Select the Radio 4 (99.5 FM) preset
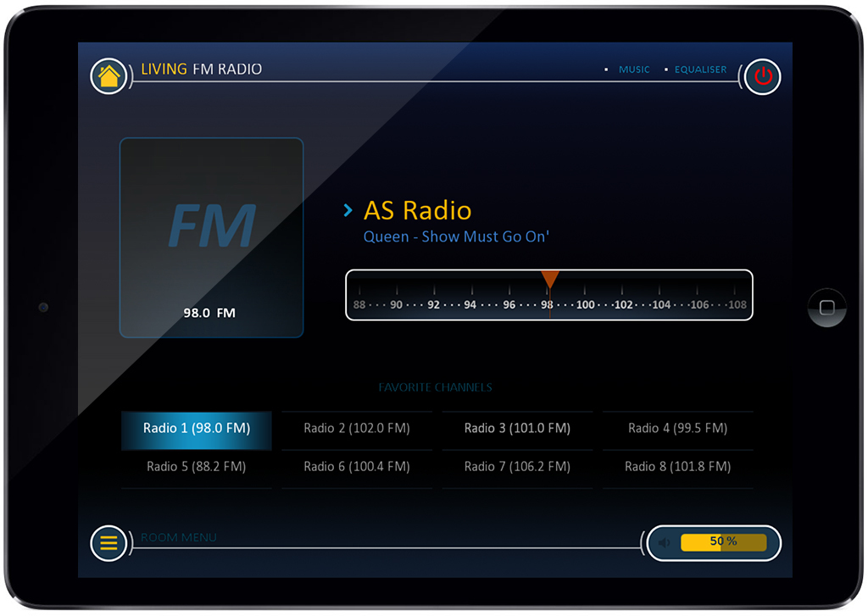 [677, 429]
